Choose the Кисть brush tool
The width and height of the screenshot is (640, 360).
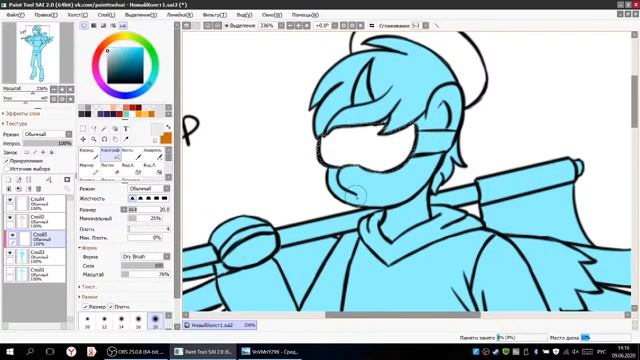[131, 154]
